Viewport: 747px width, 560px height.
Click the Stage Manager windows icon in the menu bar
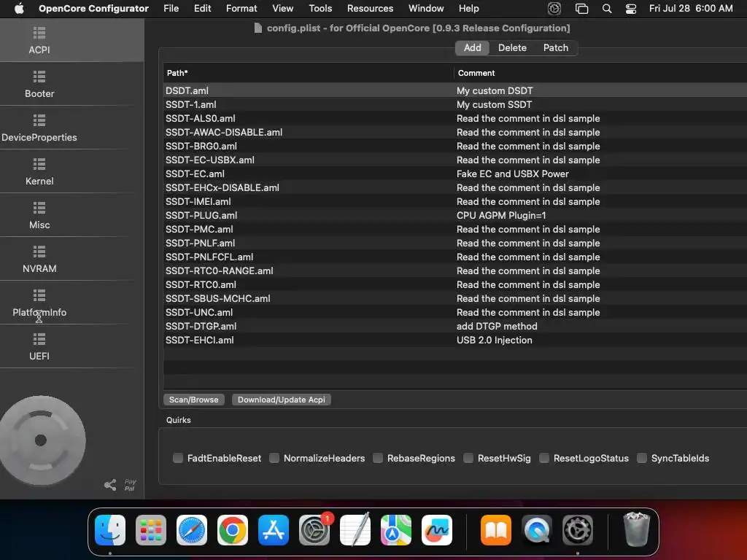pyautogui.click(x=581, y=9)
